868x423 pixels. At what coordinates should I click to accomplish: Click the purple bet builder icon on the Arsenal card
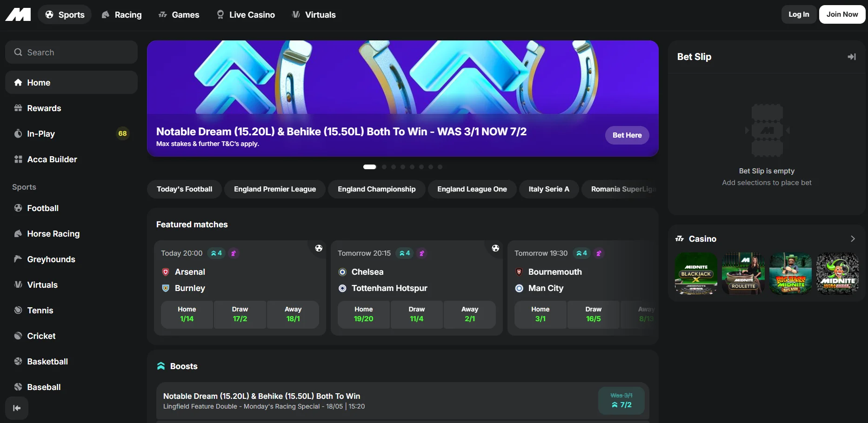[x=234, y=253]
